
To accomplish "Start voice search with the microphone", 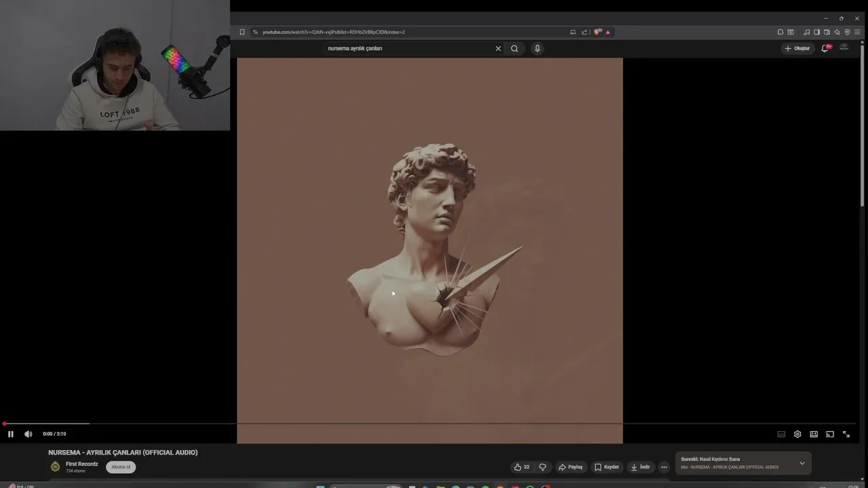I will tap(537, 48).
